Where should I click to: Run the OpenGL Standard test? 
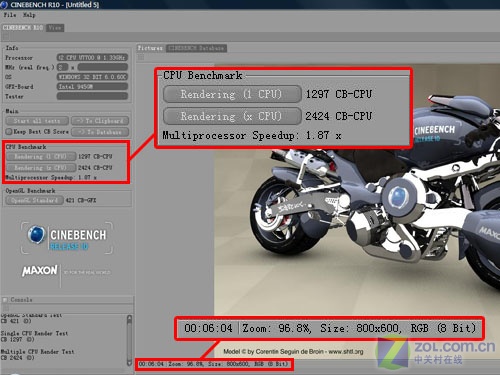pyautogui.click(x=35, y=200)
